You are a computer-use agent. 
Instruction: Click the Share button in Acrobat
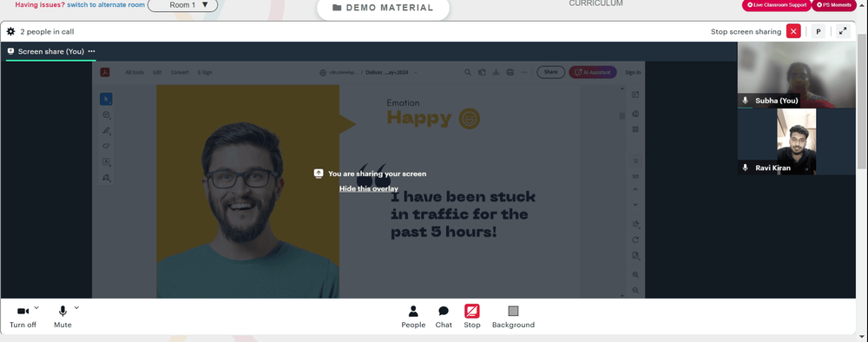pyautogui.click(x=551, y=72)
